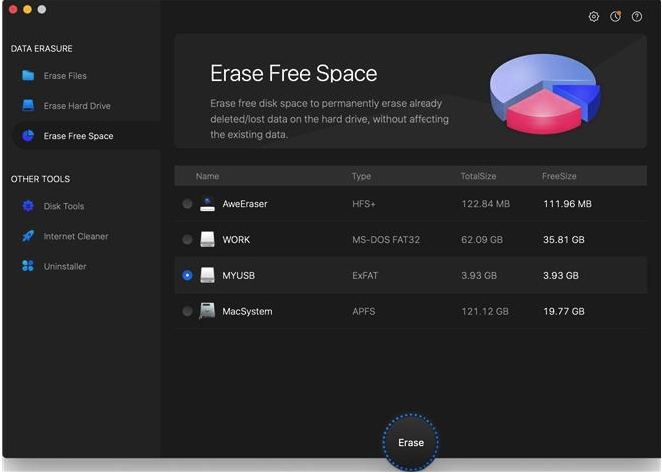
Task: Click the MacSystem disk icon
Action: [207, 311]
